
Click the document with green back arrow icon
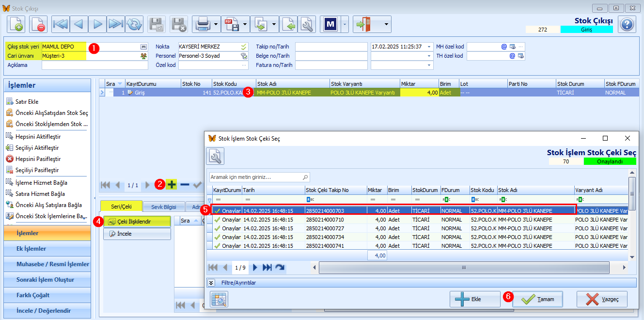[x=288, y=24]
